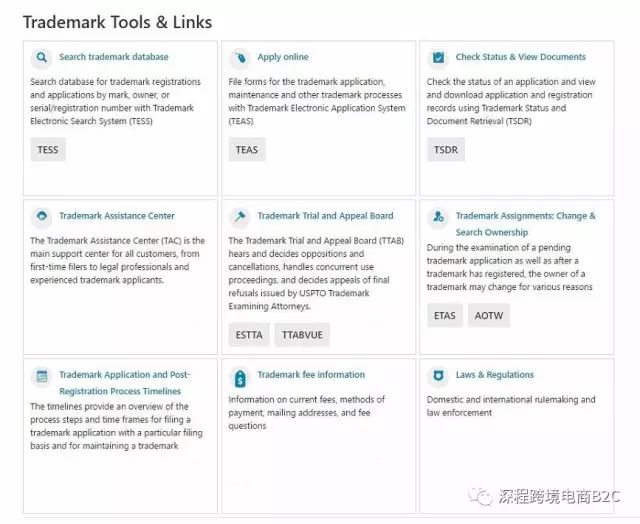Click the person icon for Trademark Assignments
Viewport: 640px width, 524px height.
[438, 216]
